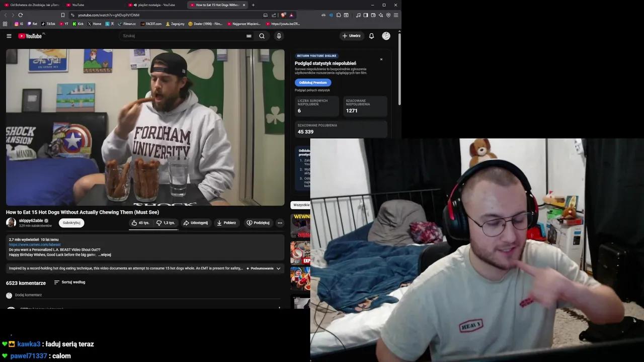Click the site settings icon beside the URL
644x362 pixels.
point(72,15)
